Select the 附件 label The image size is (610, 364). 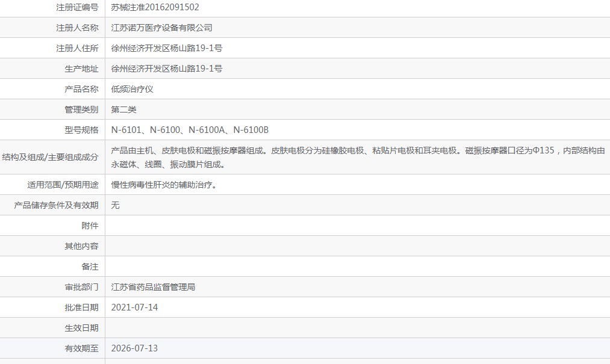90,226
